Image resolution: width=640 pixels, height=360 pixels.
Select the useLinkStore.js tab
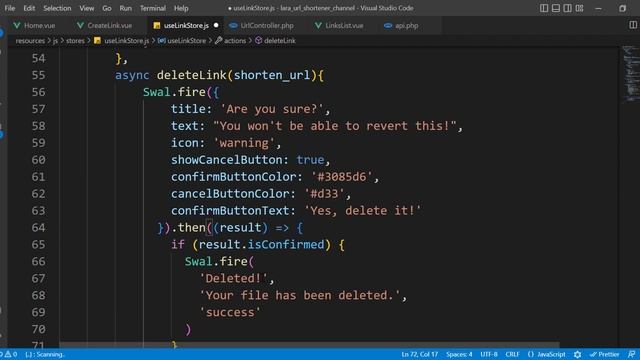coord(186,25)
